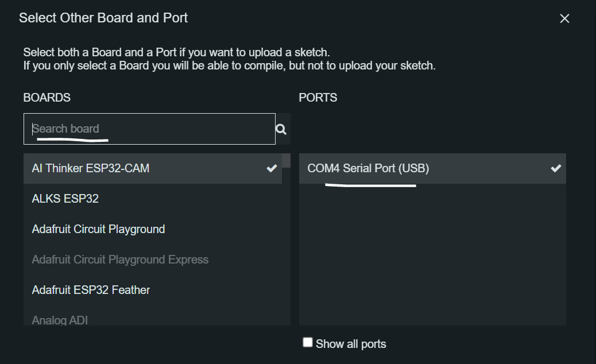Click the upload instructions description text
596x364 pixels.
point(229,59)
